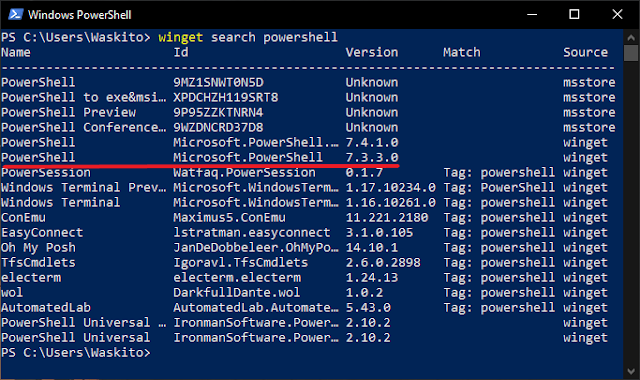Image resolution: width=640 pixels, height=380 pixels.
Task: Click the 'PowerShell Conference…' name
Action: click(x=84, y=127)
